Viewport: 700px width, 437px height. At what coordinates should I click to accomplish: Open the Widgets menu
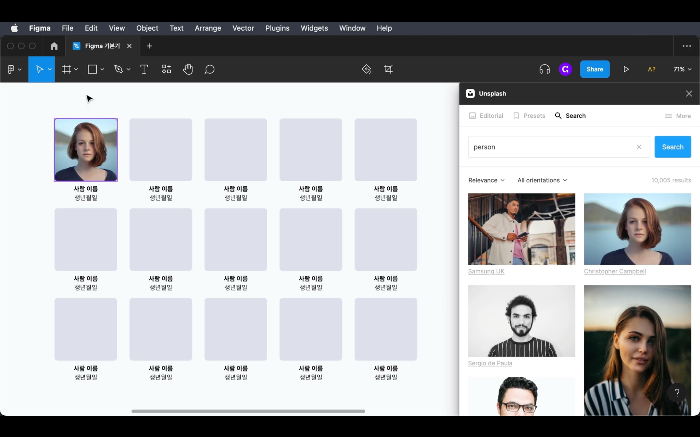pyautogui.click(x=314, y=28)
